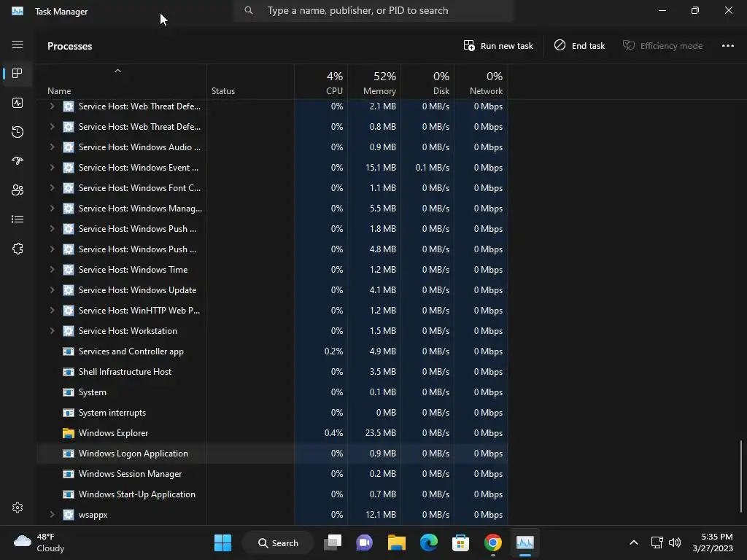Open the Services page icon

point(18,249)
